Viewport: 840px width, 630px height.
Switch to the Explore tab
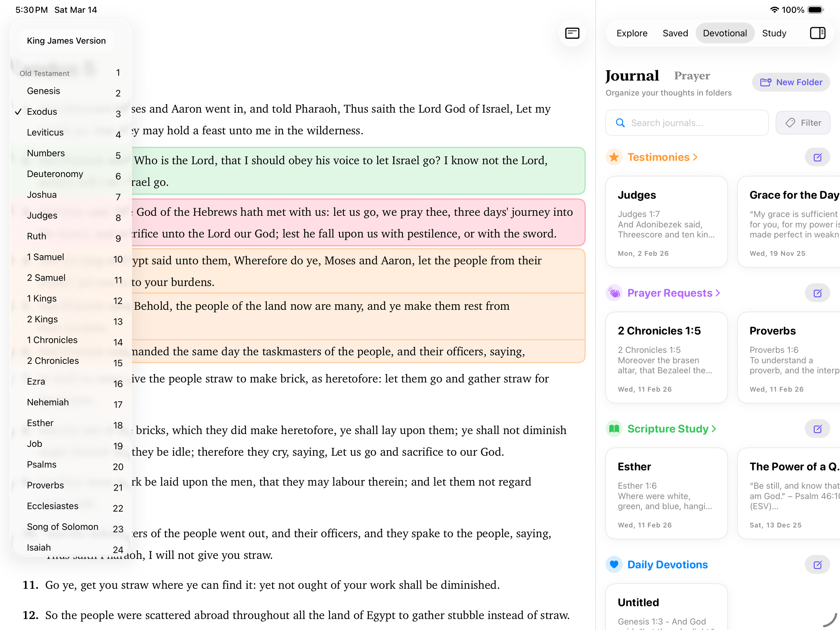(632, 33)
